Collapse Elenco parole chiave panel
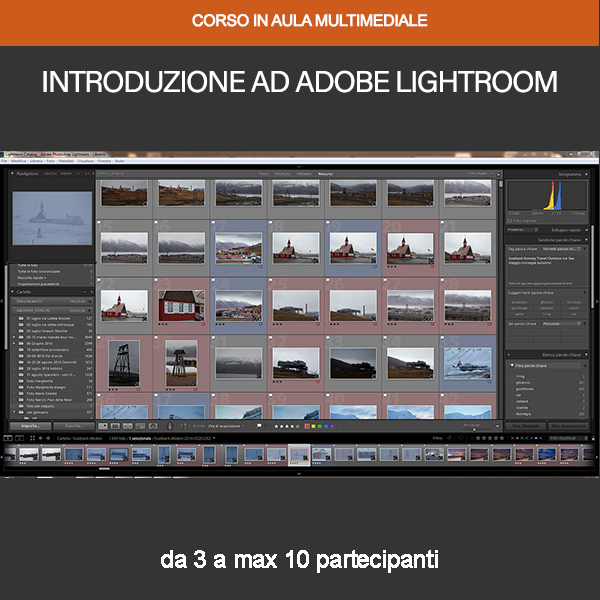Image resolution: width=600 pixels, height=600 pixels. tap(586, 355)
